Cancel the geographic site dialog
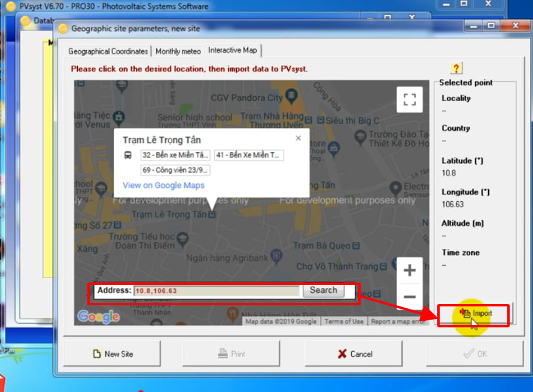This screenshot has height=392, width=533. click(354, 354)
